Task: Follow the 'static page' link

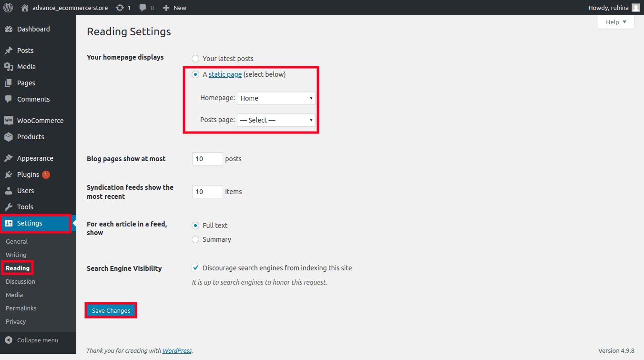Action: [225, 74]
